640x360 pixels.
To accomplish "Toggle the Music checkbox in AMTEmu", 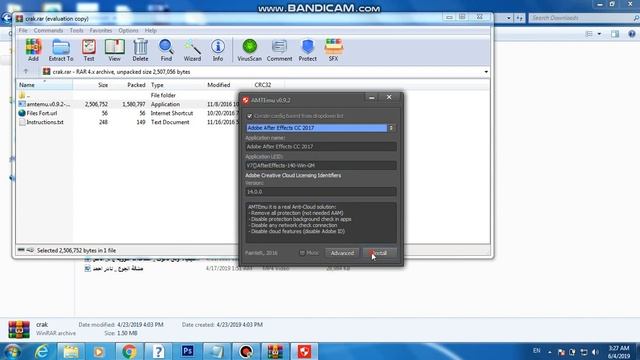I will pos(302,253).
